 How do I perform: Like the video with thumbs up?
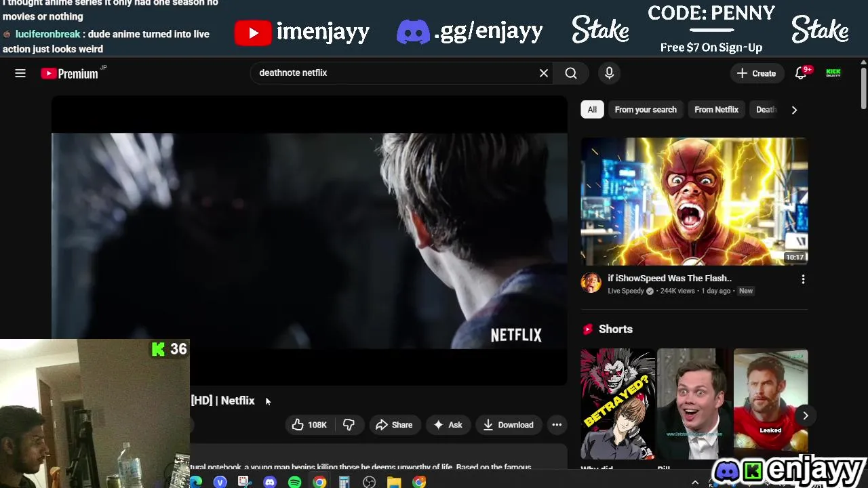tap(309, 425)
